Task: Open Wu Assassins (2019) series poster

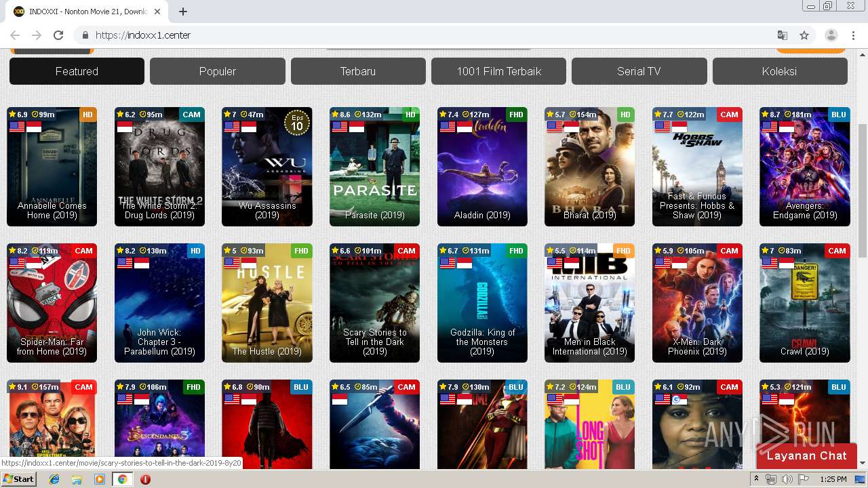Action: coord(267,167)
